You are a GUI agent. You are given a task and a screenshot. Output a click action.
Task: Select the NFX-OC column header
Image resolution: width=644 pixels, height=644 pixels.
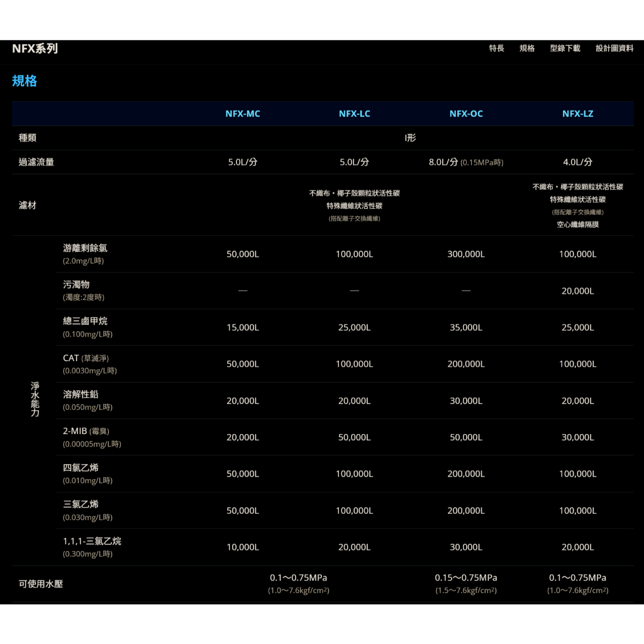[466, 114]
